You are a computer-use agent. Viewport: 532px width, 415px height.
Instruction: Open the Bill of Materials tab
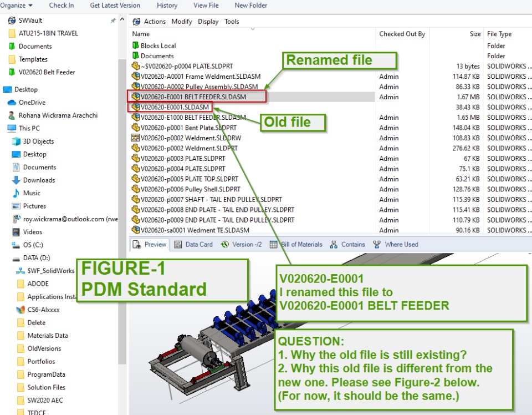[296, 245]
